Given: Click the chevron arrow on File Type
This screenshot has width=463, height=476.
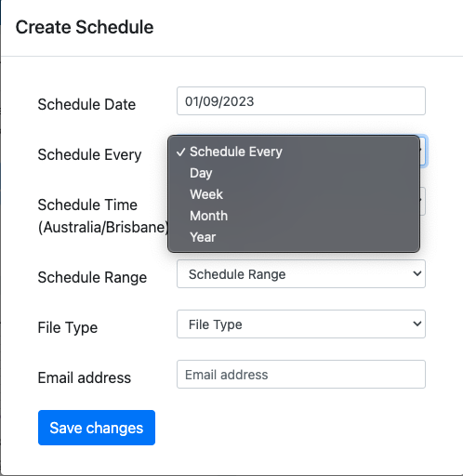Looking at the screenshot, I should point(417,324).
